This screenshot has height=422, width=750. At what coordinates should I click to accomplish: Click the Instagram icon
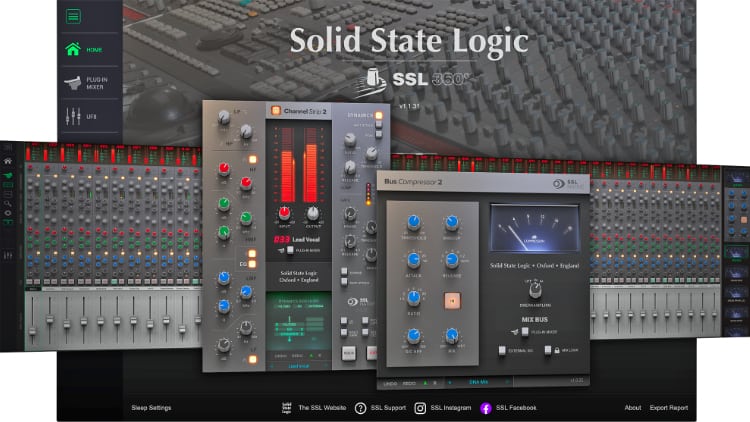pyautogui.click(x=420, y=408)
